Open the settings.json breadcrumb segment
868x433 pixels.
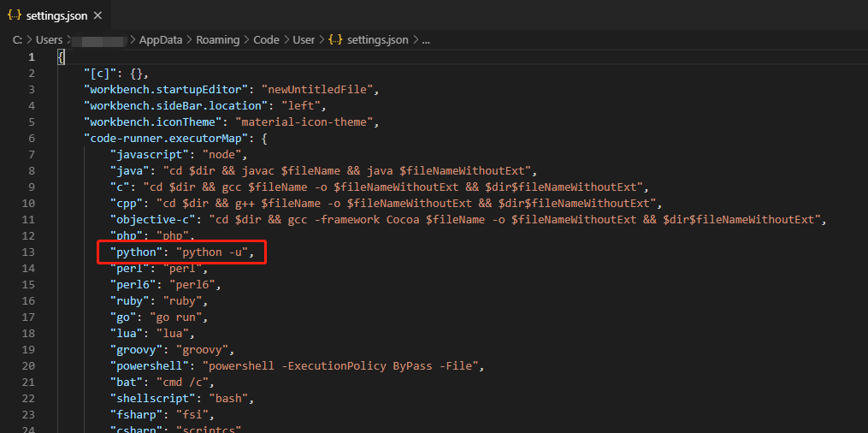377,40
